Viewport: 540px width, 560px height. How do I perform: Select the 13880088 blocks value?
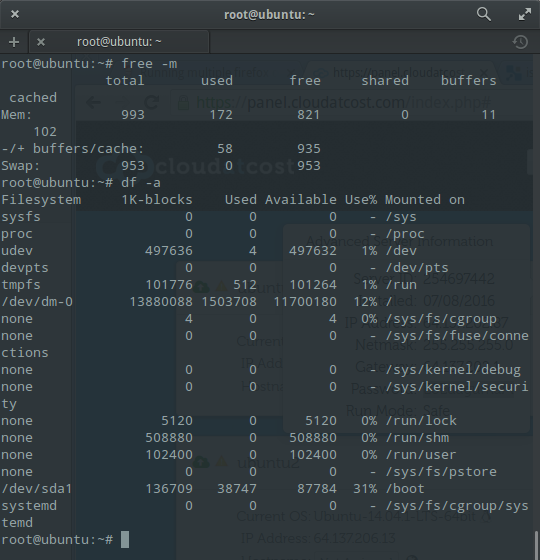161,301
